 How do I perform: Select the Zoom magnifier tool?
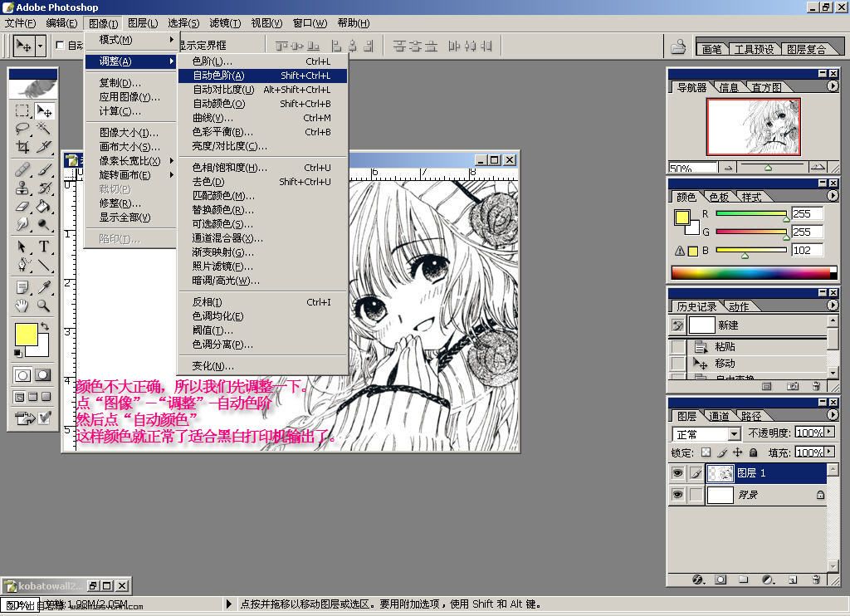pyautogui.click(x=43, y=306)
